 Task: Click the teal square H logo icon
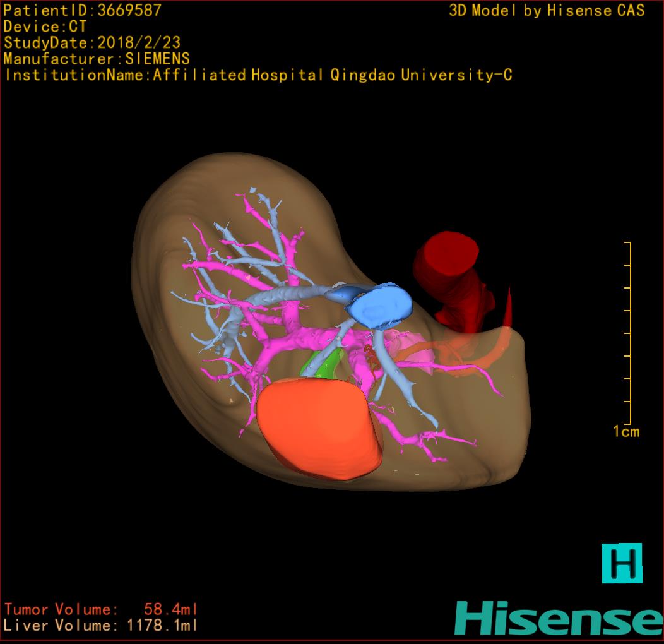[x=622, y=563]
